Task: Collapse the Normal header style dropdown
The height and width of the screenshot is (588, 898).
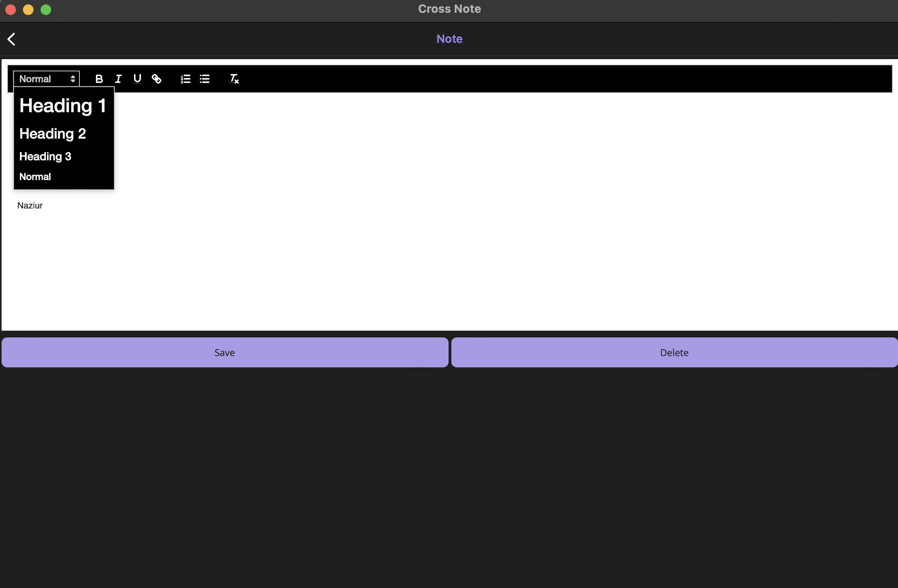Action: [x=46, y=79]
